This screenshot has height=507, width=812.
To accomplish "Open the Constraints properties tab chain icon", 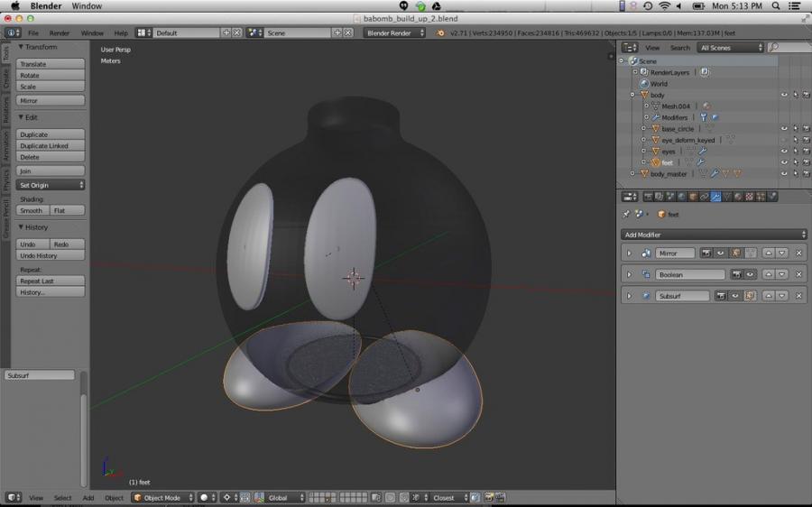I will [x=704, y=197].
